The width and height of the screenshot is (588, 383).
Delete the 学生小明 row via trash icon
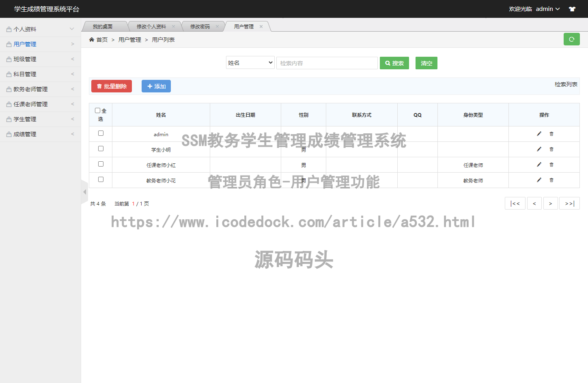point(551,149)
